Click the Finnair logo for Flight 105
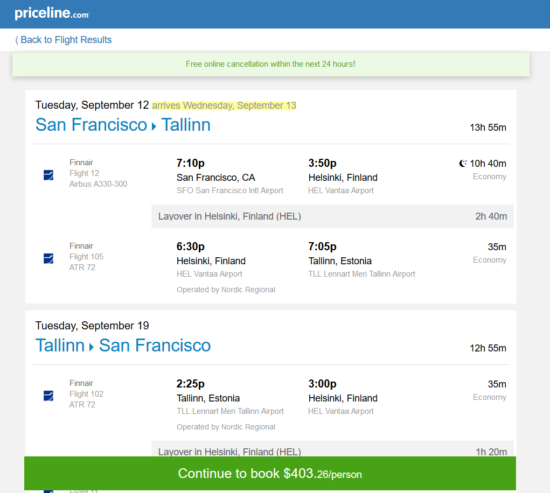The width and height of the screenshot is (550, 493). click(x=48, y=258)
